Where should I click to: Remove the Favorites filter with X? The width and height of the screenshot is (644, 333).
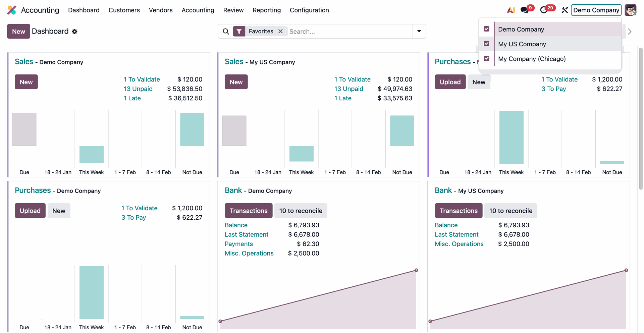point(280,31)
